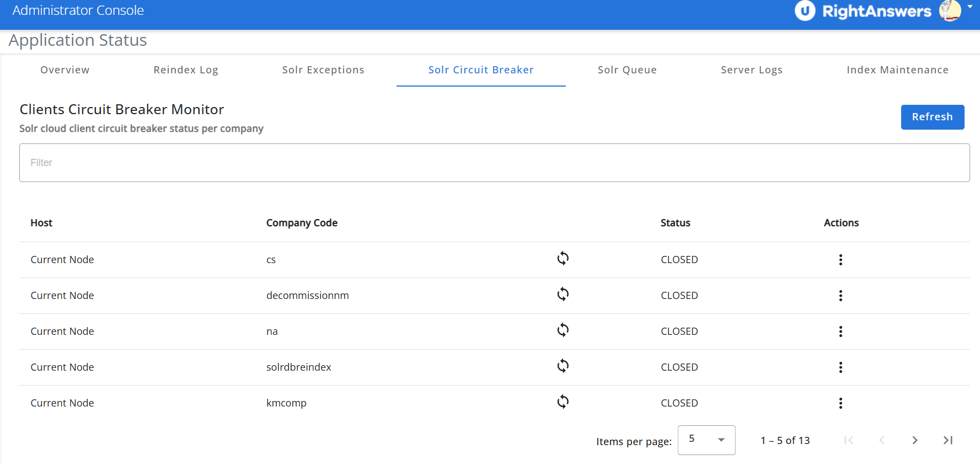The image size is (980, 465).
Task: Expand user menu arrow at top right
Action: (970, 7)
